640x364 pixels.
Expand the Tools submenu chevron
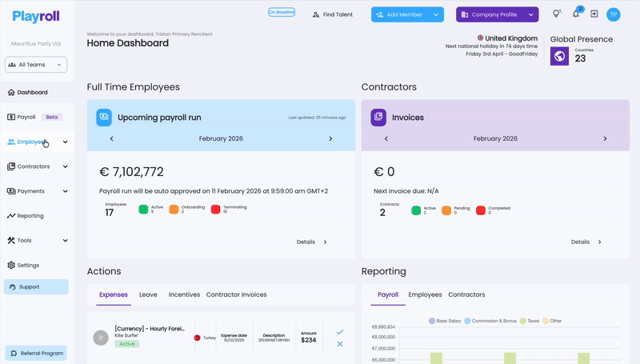click(x=66, y=240)
